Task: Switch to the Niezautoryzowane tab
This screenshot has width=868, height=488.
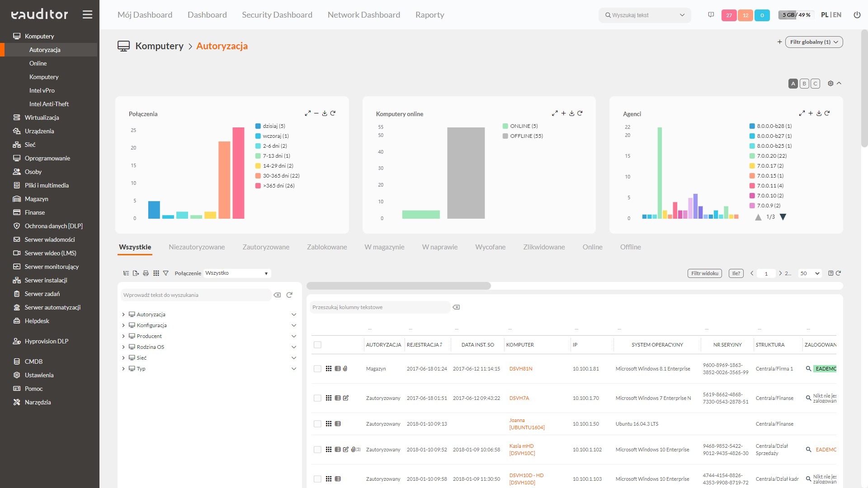Action: (x=197, y=247)
